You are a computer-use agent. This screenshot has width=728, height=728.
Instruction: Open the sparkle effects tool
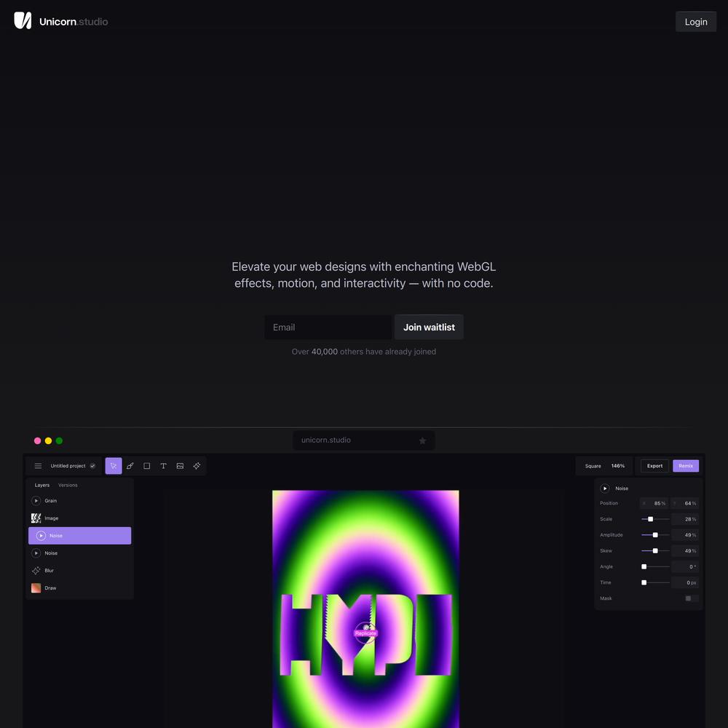[x=197, y=466]
